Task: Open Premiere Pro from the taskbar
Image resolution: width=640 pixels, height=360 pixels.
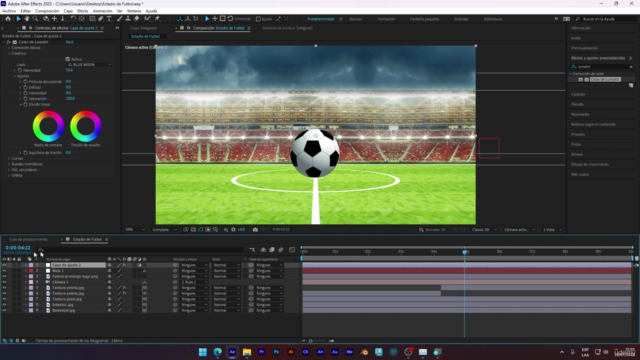Action: click(261, 352)
